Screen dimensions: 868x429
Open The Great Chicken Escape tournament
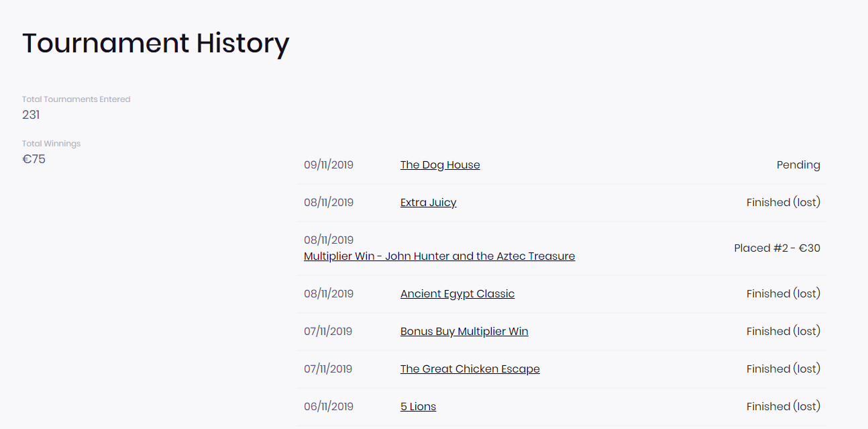coord(470,369)
